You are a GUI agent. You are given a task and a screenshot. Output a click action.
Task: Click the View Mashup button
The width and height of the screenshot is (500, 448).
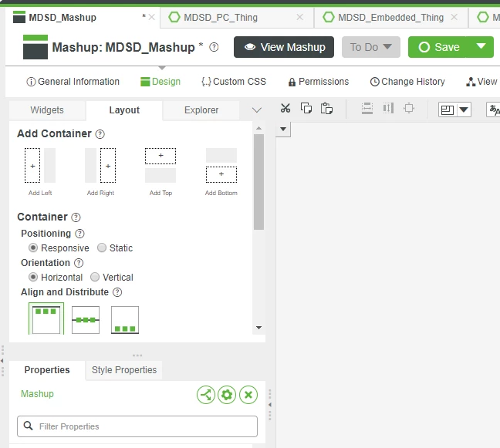(x=284, y=47)
